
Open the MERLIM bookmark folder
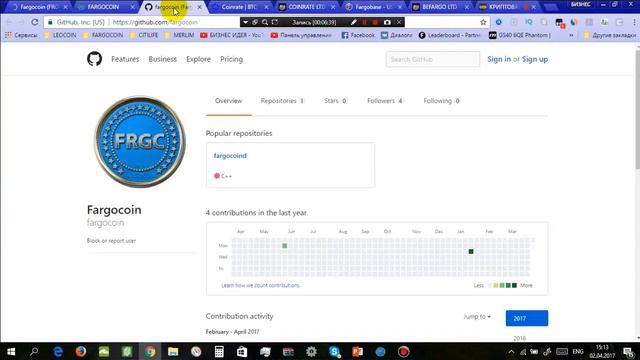tap(179, 36)
